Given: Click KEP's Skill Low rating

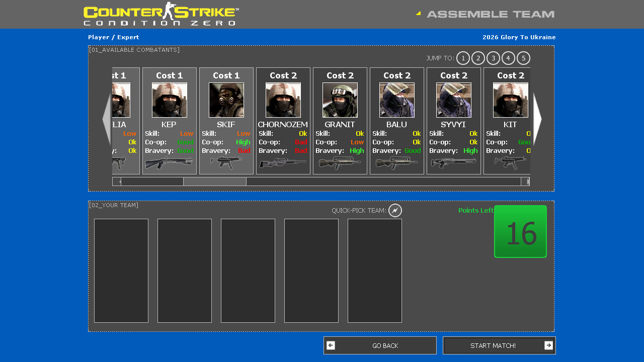Looking at the screenshot, I should click(187, 134).
